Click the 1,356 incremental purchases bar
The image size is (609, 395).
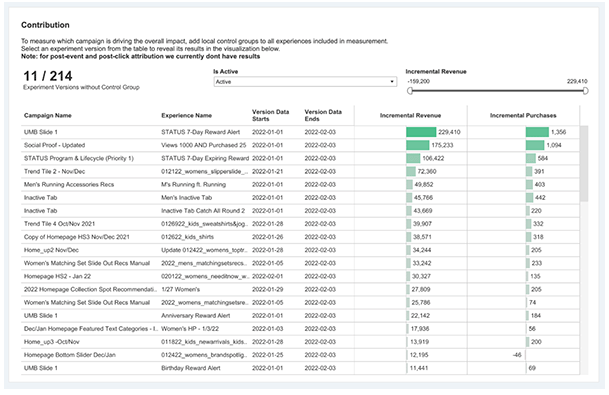[537, 132]
